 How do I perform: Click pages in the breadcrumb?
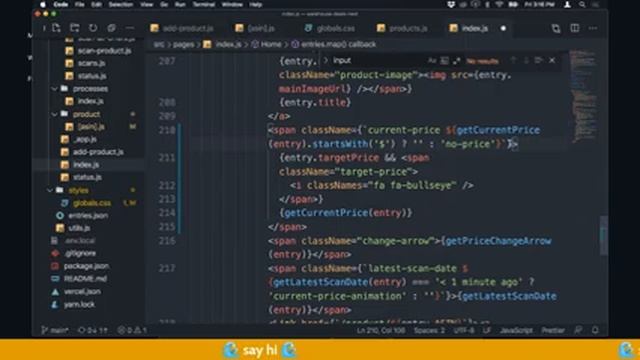tap(183, 44)
